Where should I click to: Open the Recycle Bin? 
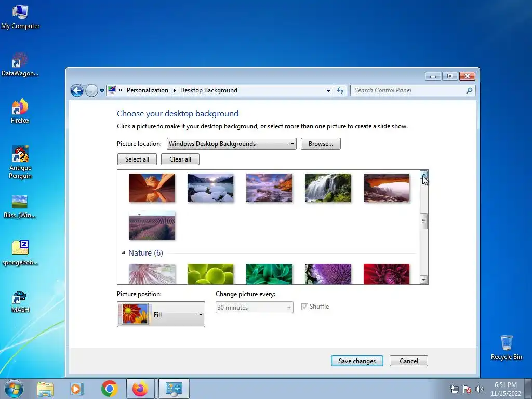[506, 348]
